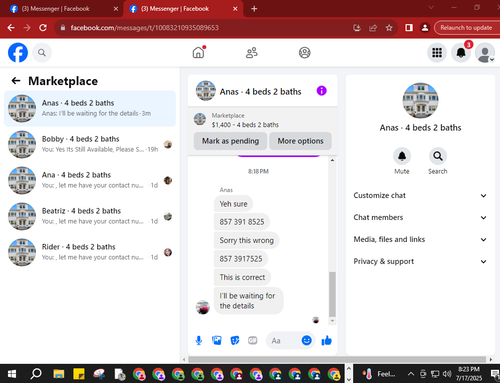The height and width of the screenshot is (383, 500).
Task: Open the Bobby conversation
Action: tap(90, 144)
